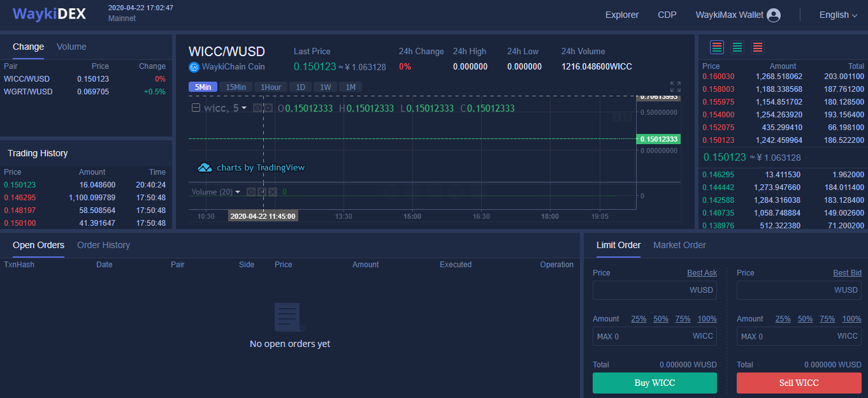Focus the sell Price input field
868x398 pixels.
click(799, 290)
